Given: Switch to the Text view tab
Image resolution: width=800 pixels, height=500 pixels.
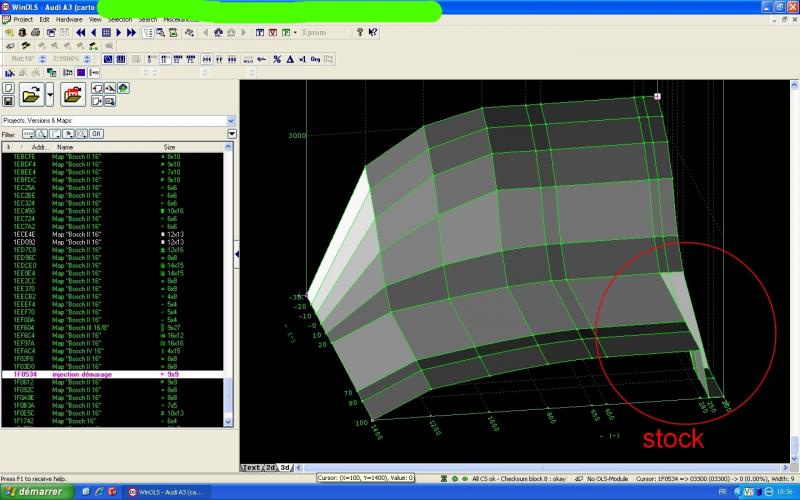Looking at the screenshot, I should [x=252, y=467].
